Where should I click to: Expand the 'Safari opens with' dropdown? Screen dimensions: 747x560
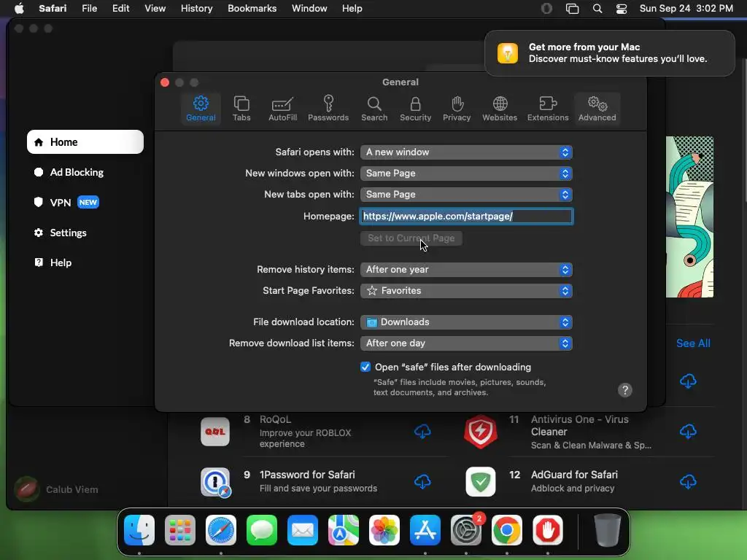click(466, 152)
